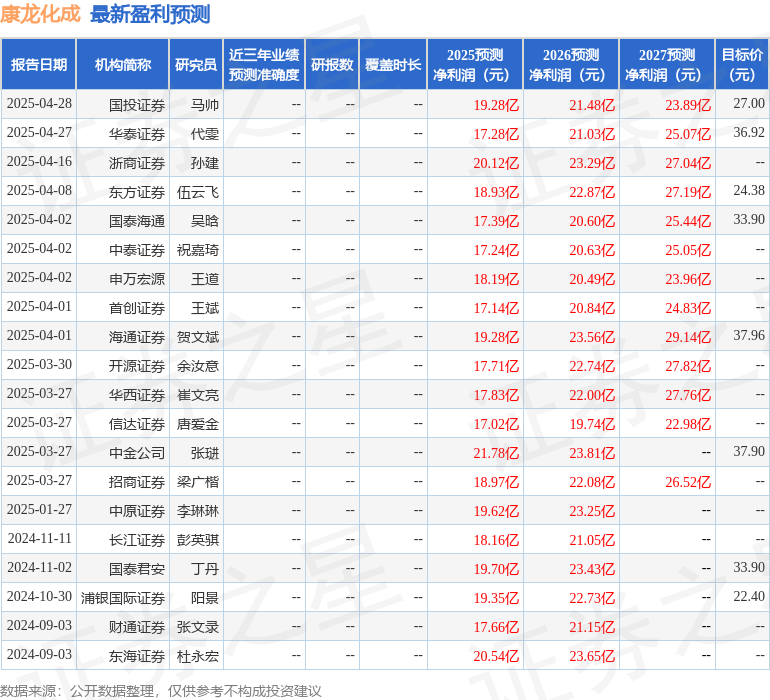Select the 覆盖时长 column header
This screenshot has height=700, width=770.
click(x=393, y=65)
